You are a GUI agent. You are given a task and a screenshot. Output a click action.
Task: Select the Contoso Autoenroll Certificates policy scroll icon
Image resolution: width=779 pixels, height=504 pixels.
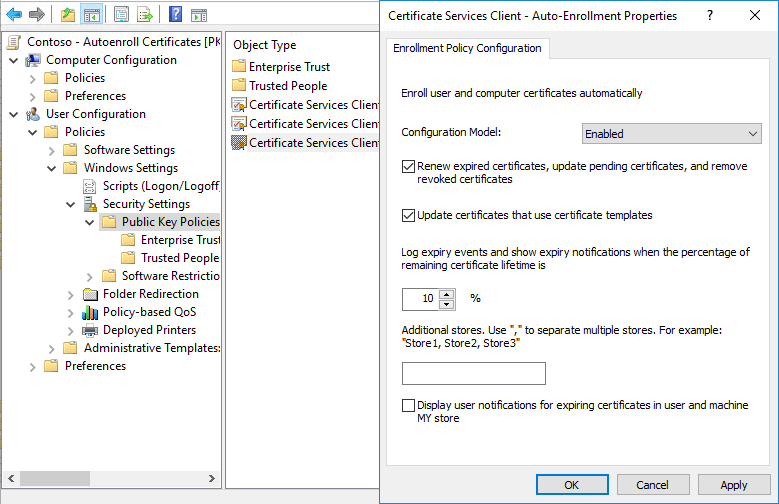point(14,42)
